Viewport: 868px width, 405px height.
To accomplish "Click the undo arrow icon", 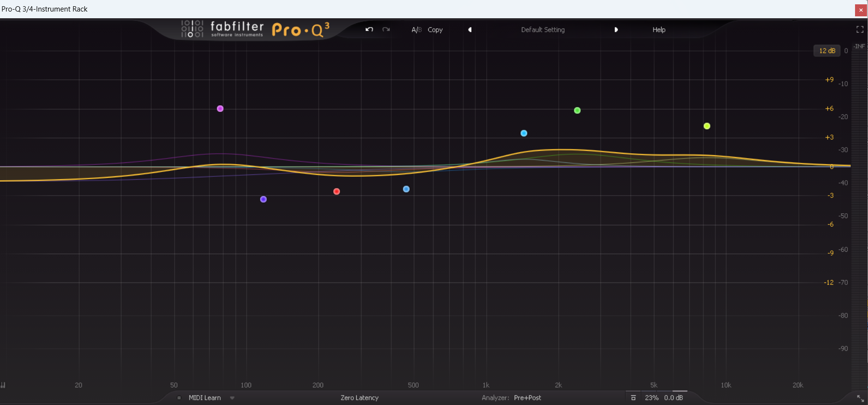I will click(369, 29).
